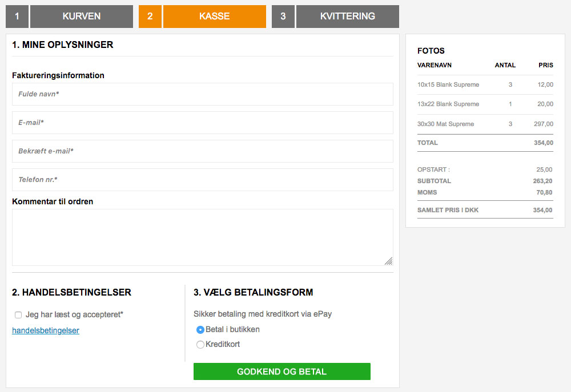Click the comment box resize handle
The image size is (571, 392).
tap(388, 261)
